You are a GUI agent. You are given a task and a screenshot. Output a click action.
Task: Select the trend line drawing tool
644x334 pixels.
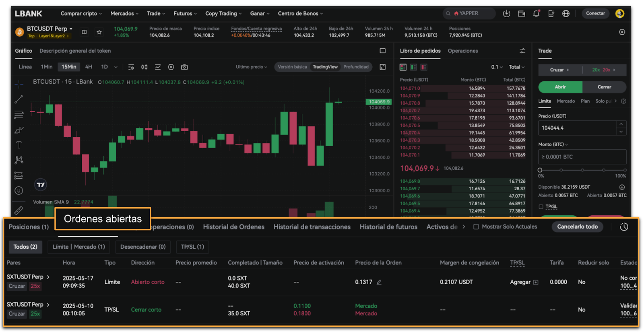tap(19, 99)
